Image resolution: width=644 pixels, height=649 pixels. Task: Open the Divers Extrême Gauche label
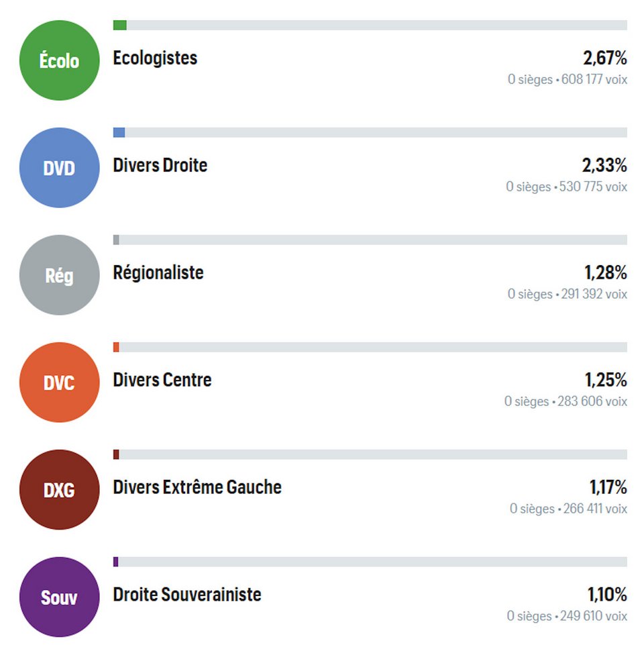(197, 487)
